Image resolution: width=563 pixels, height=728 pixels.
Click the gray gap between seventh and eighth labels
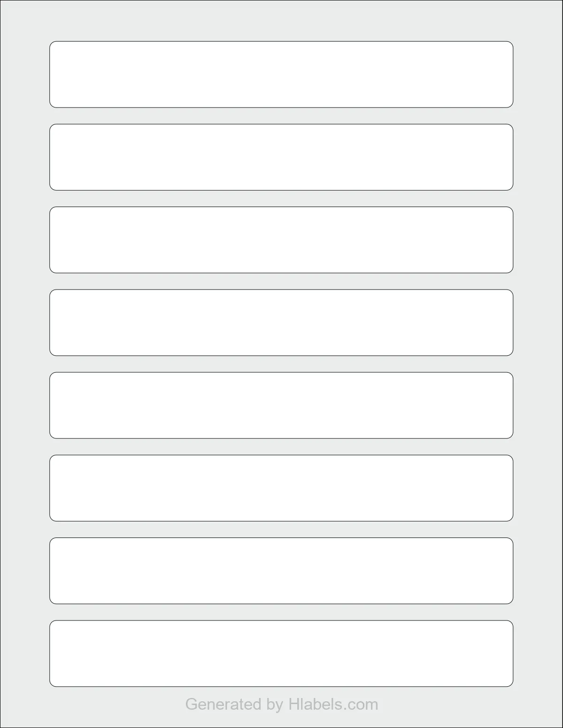click(x=281, y=612)
